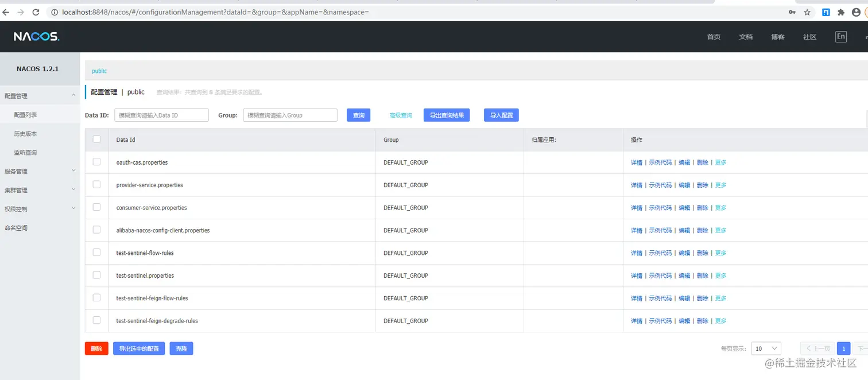Collapse the 配置管理 sidebar section

[40, 96]
